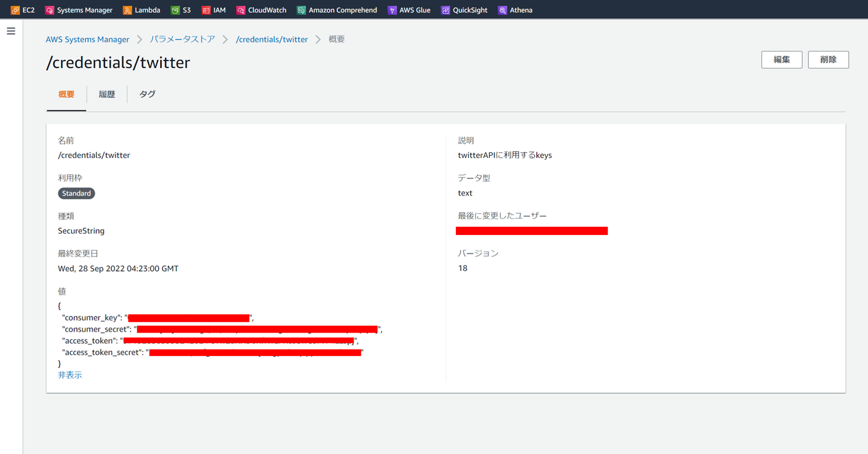Click the /credentials/twitter value under 名前
The image size is (868, 454).
click(x=94, y=155)
